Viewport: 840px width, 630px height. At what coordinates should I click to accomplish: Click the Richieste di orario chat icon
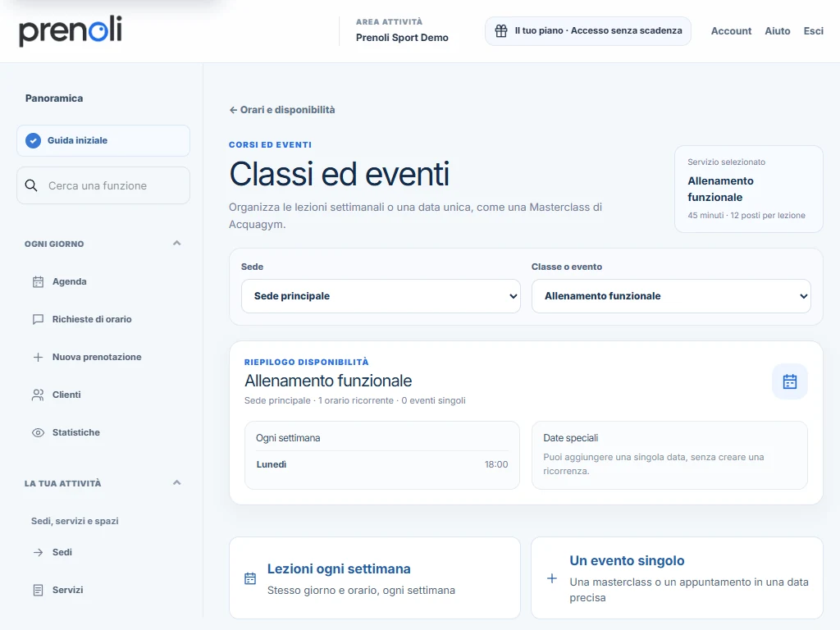(x=38, y=319)
